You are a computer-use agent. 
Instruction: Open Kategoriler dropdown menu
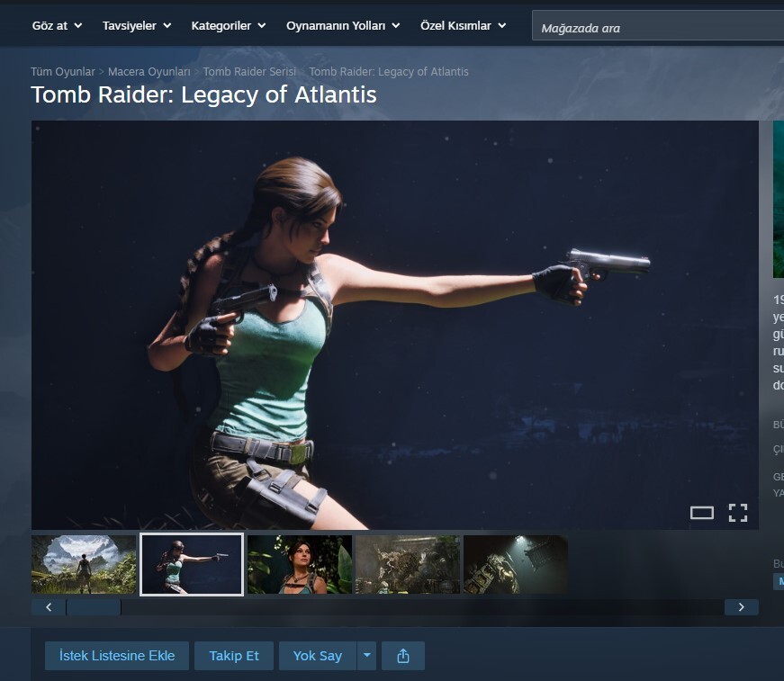[x=228, y=26]
